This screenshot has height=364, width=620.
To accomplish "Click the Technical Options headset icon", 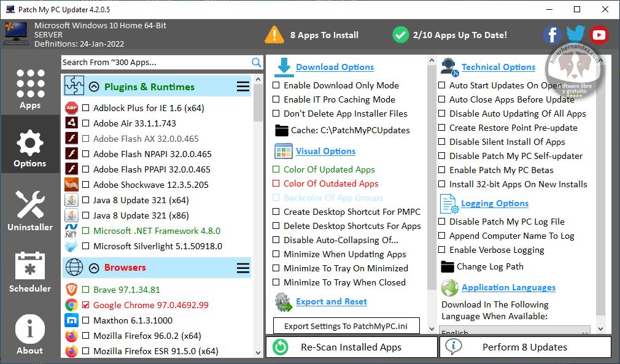I will (x=449, y=67).
